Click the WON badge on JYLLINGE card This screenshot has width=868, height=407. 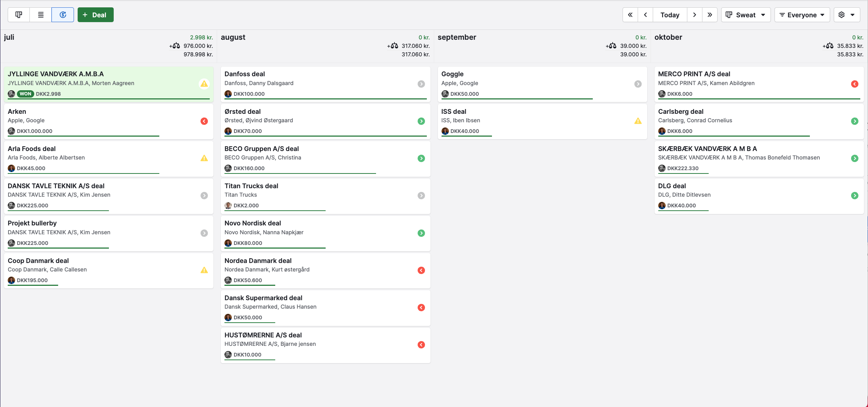click(x=25, y=94)
